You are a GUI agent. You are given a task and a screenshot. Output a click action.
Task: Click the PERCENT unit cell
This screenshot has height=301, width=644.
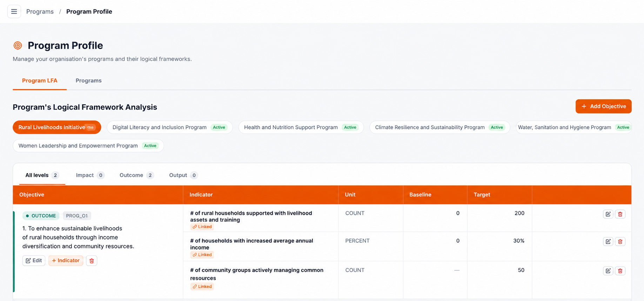[x=357, y=241]
